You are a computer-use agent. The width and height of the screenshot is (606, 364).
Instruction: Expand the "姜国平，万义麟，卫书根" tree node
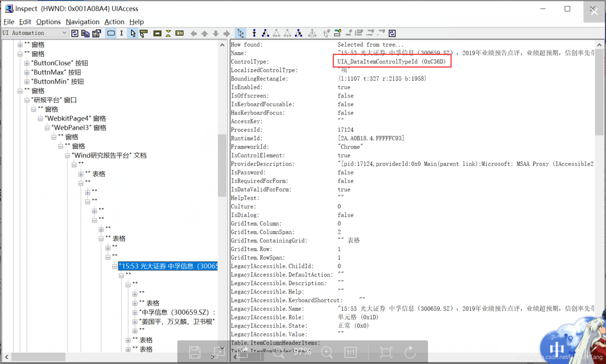tap(135, 322)
